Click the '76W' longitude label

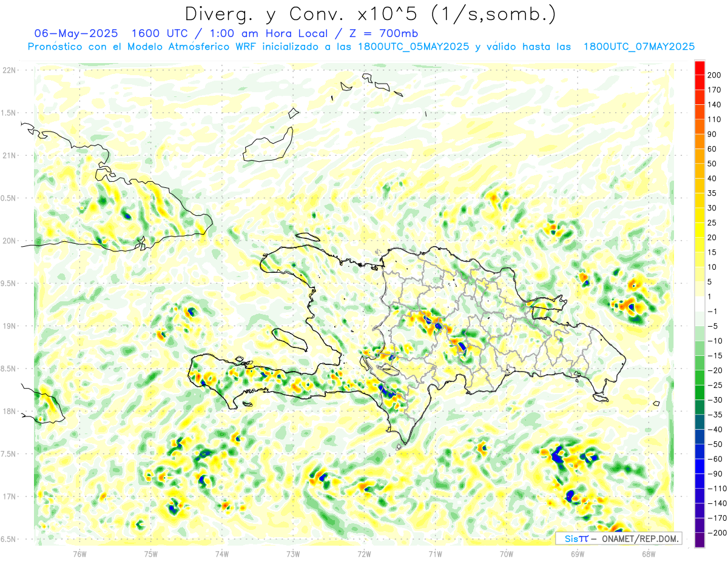click(x=79, y=554)
